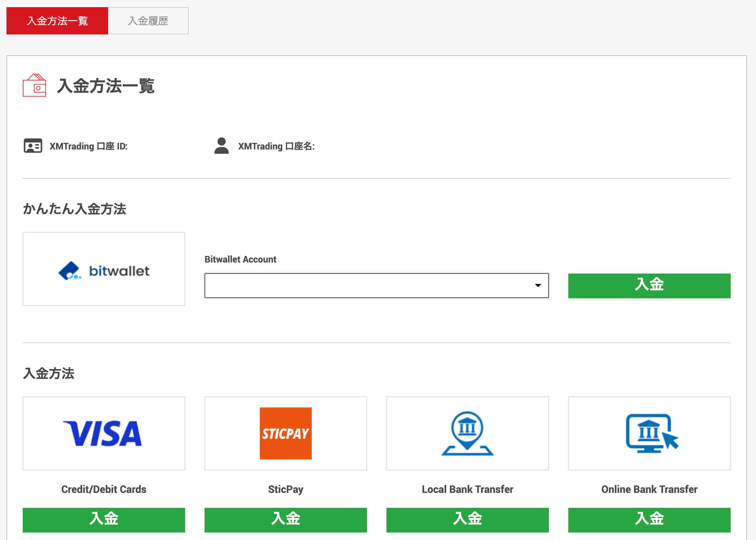Click the dropdown arrow in Bitwallet Account field
756x540 pixels.
pos(538,286)
